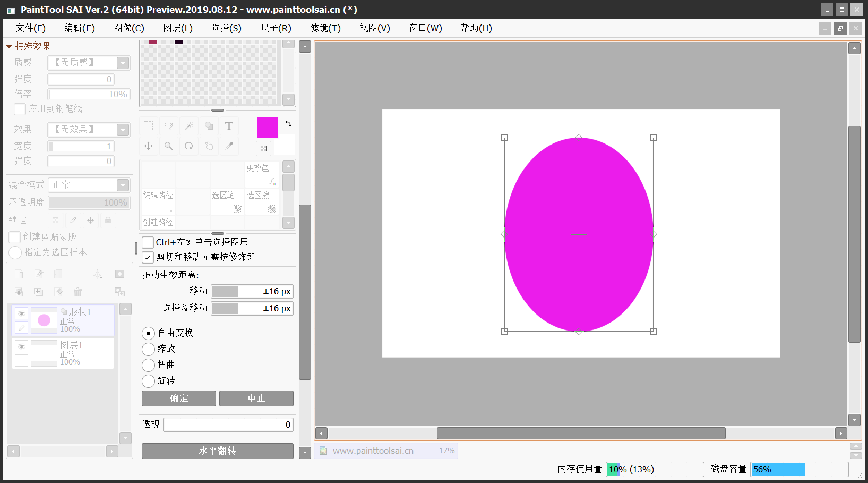Click the 水平翻转 button
Screen dimensions: 868x483
click(x=217, y=451)
